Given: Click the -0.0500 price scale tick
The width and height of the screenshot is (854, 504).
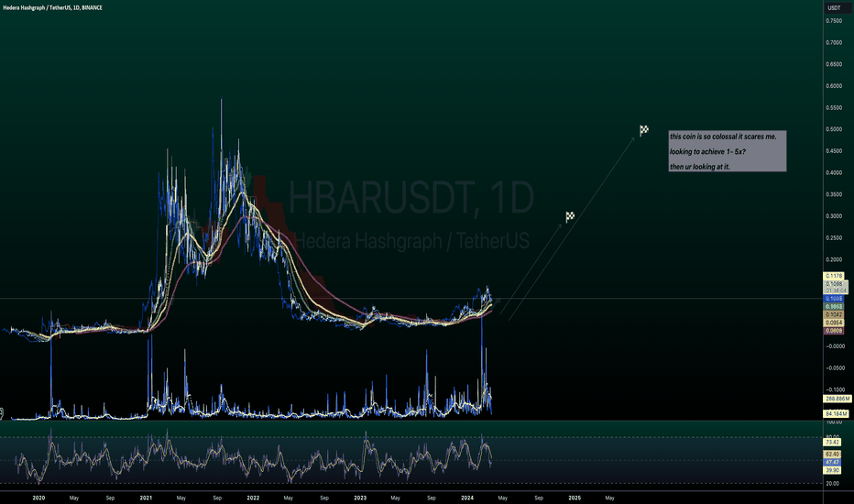Looking at the screenshot, I should 834,368.
